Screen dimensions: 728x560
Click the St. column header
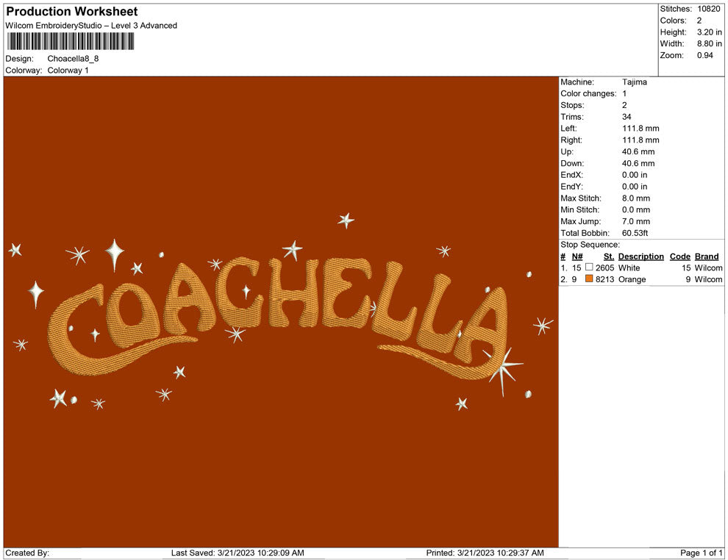pyautogui.click(x=608, y=256)
